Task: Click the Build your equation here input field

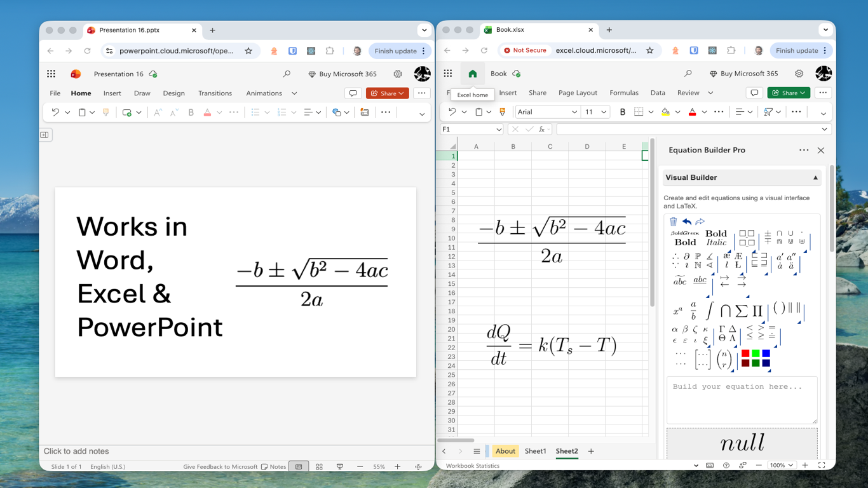Action: 742,399
